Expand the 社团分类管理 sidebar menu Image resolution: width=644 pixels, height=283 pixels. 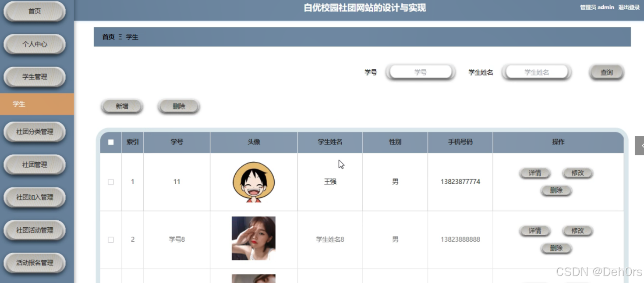(35, 132)
